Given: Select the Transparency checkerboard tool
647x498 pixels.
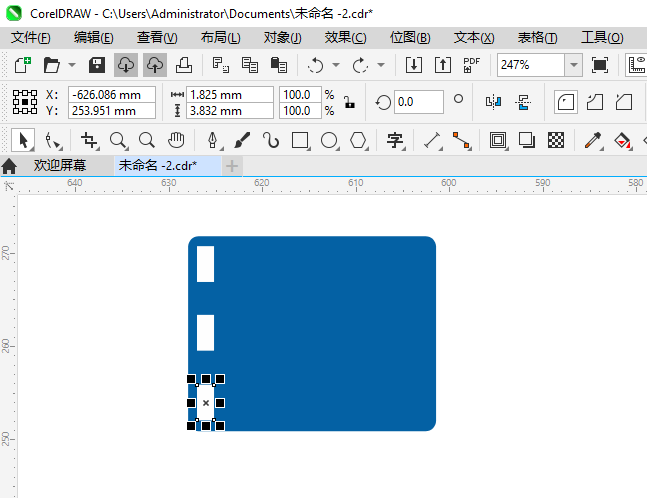Looking at the screenshot, I should coord(556,140).
